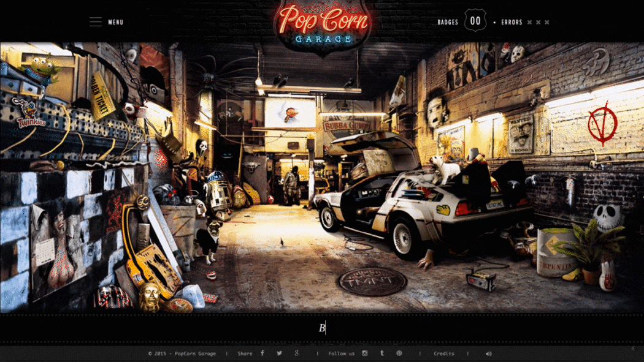Follow on Instagram
Screen dimensions: 644x362
coord(364,353)
